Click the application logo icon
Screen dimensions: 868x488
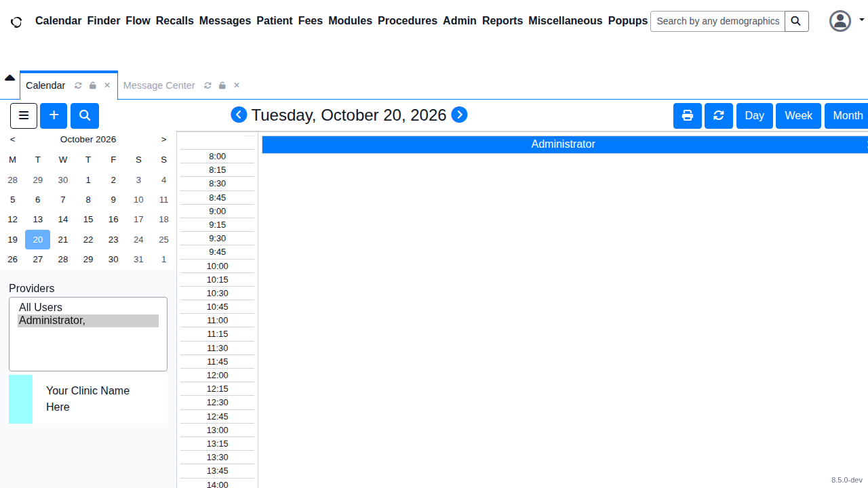click(x=16, y=22)
